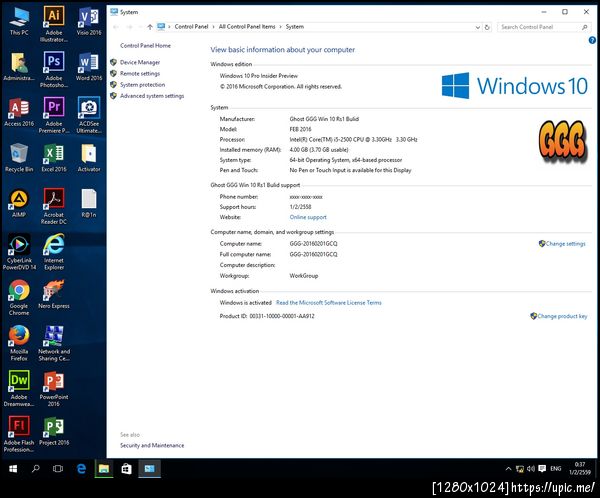Launch AIMP player shortcut

pos(19,203)
